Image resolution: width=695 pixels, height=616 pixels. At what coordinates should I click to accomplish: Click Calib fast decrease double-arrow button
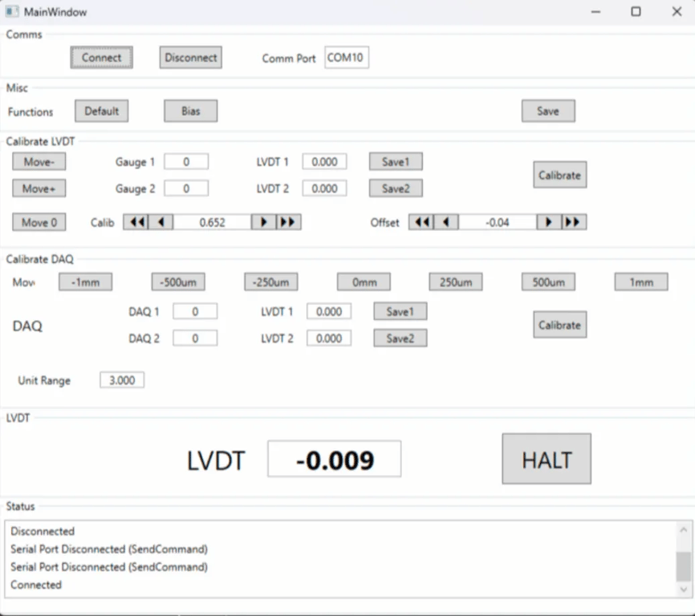pyautogui.click(x=136, y=222)
